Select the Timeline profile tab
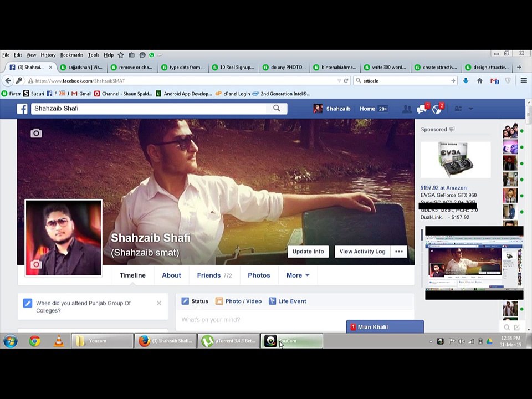The width and height of the screenshot is (532, 399). pyautogui.click(x=132, y=275)
